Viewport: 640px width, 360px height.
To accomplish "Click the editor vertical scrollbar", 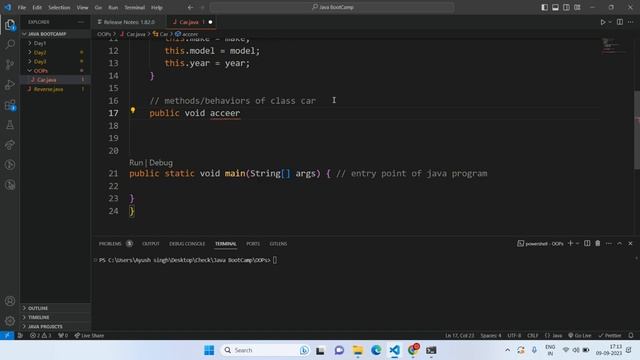I will 637,130.
